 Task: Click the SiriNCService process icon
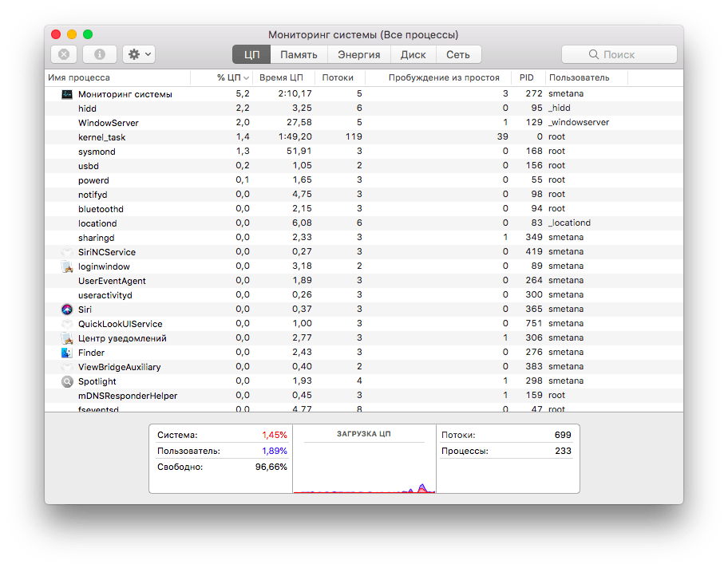click(67, 252)
